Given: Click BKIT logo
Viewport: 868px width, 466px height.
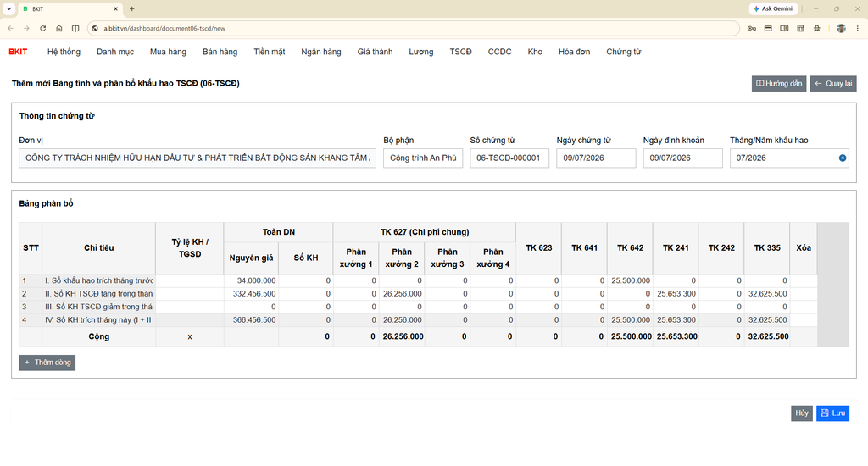Looking at the screenshot, I should pyautogui.click(x=18, y=52).
